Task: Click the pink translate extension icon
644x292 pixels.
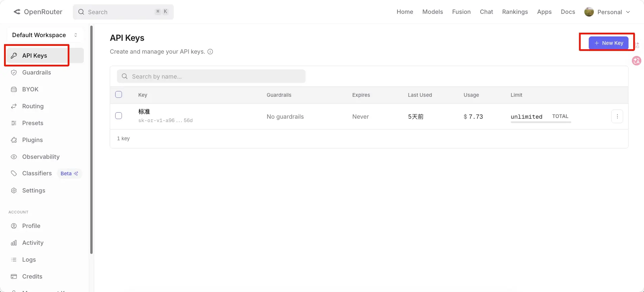Action: tap(637, 61)
